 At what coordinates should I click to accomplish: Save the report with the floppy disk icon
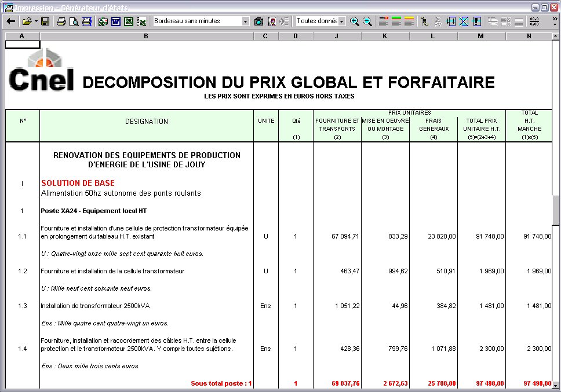(x=45, y=21)
